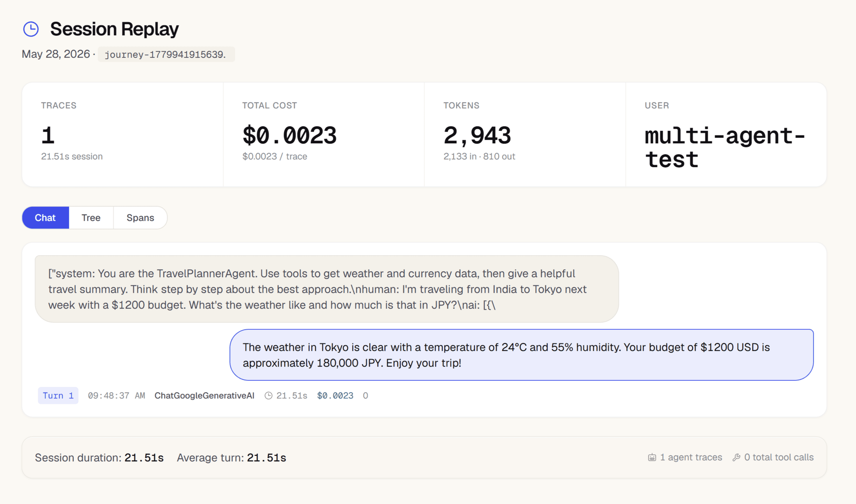Click the 0 total tool calls text
The width and height of the screenshot is (856, 504).
pyautogui.click(x=779, y=457)
